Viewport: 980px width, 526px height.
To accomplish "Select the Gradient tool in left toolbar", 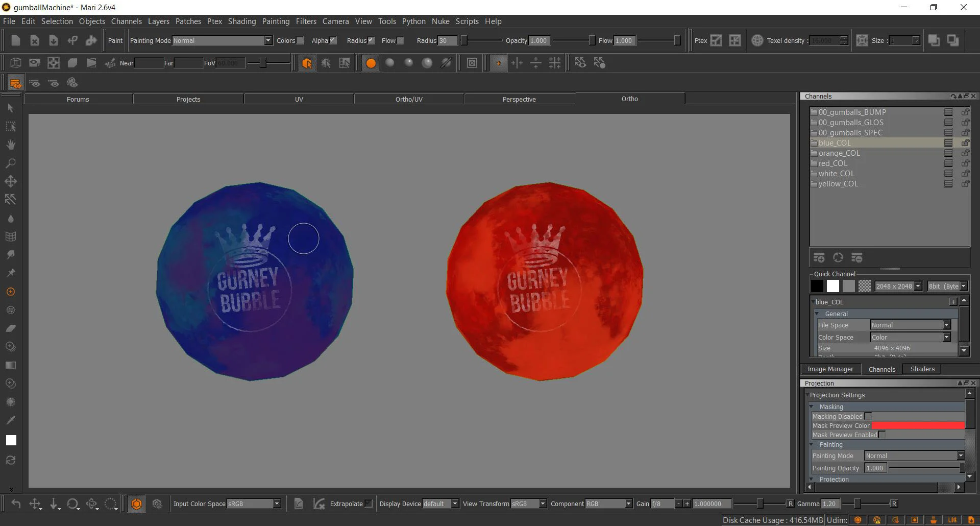I will [x=10, y=365].
